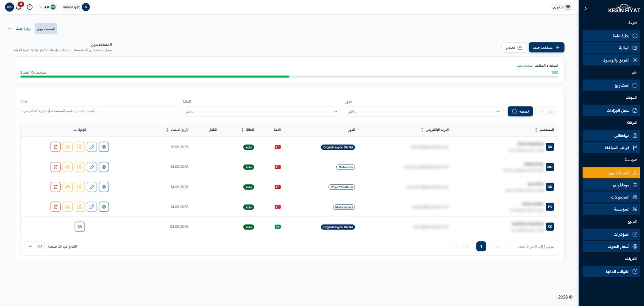Open موظفوني sidebar item
The width and height of the screenshot is (644, 306).
(x=611, y=185)
